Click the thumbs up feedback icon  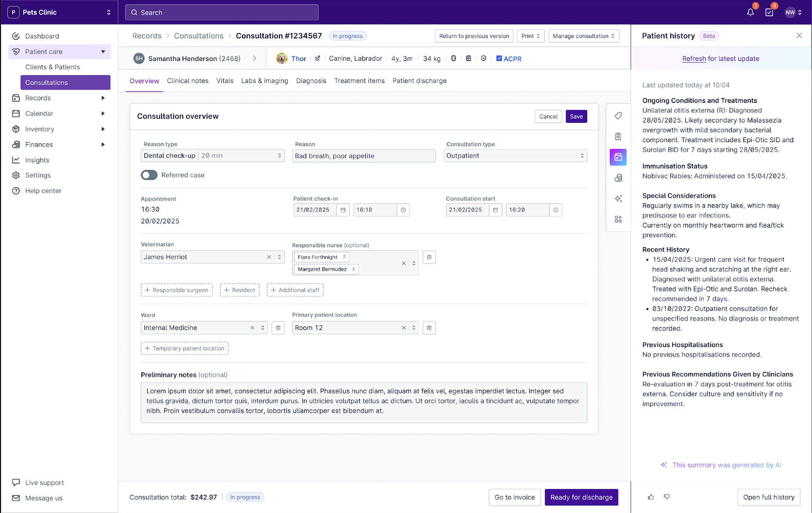click(651, 497)
